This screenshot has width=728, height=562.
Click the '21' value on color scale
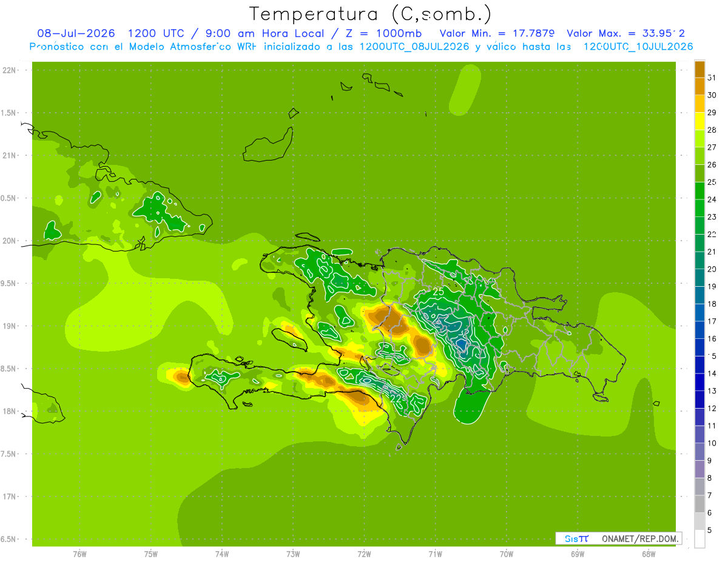click(x=712, y=252)
